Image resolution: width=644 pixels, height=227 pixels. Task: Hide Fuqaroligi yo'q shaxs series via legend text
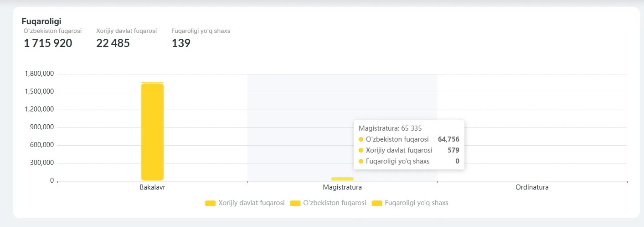(417, 203)
